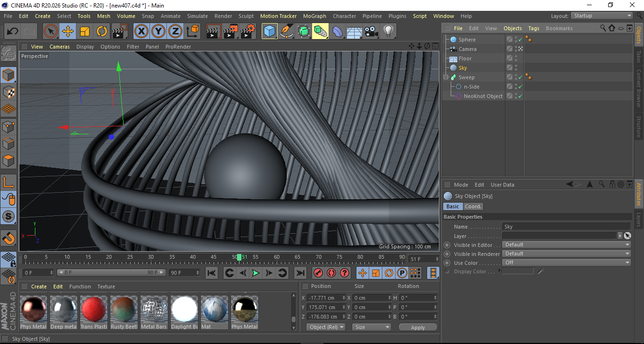Toggle the Sweep enable checkmark
Viewport: 644px width, 344px height.
click(x=520, y=77)
